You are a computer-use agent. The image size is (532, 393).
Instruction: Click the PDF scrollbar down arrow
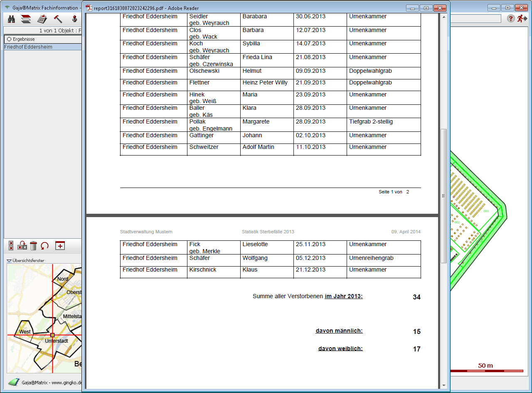(x=443, y=385)
